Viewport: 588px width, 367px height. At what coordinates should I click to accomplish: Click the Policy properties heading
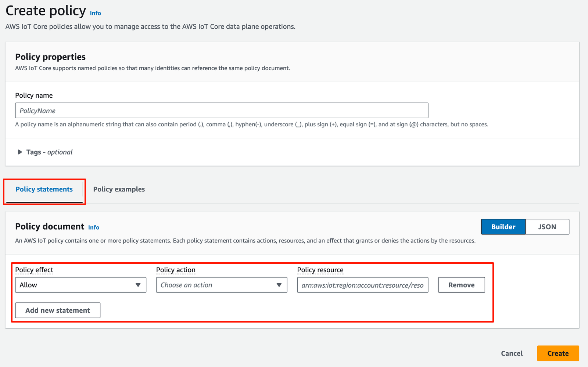pyautogui.click(x=50, y=57)
